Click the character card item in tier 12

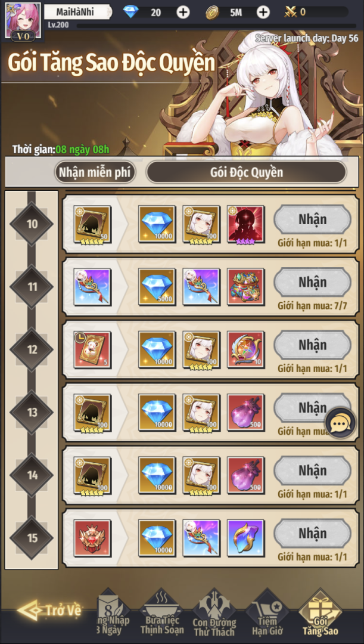click(x=92, y=350)
